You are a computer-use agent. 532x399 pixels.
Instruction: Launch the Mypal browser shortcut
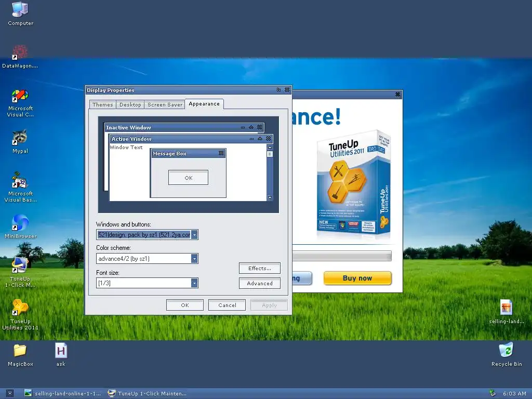click(20, 141)
